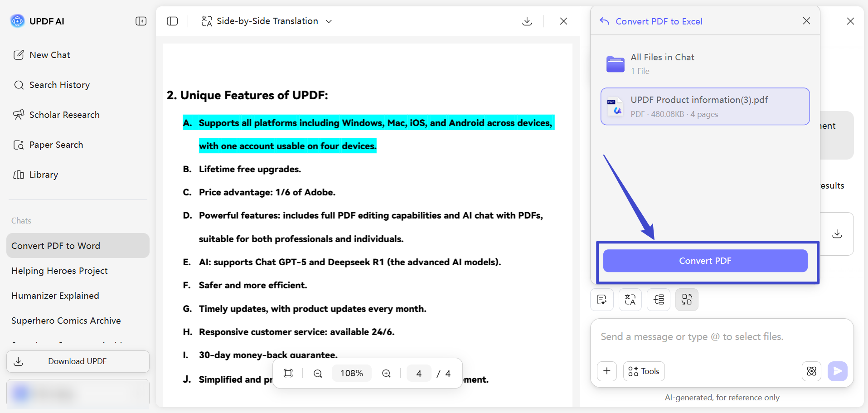The width and height of the screenshot is (868, 413).
Task: Select the All Files in Chat folder
Action: click(x=705, y=63)
